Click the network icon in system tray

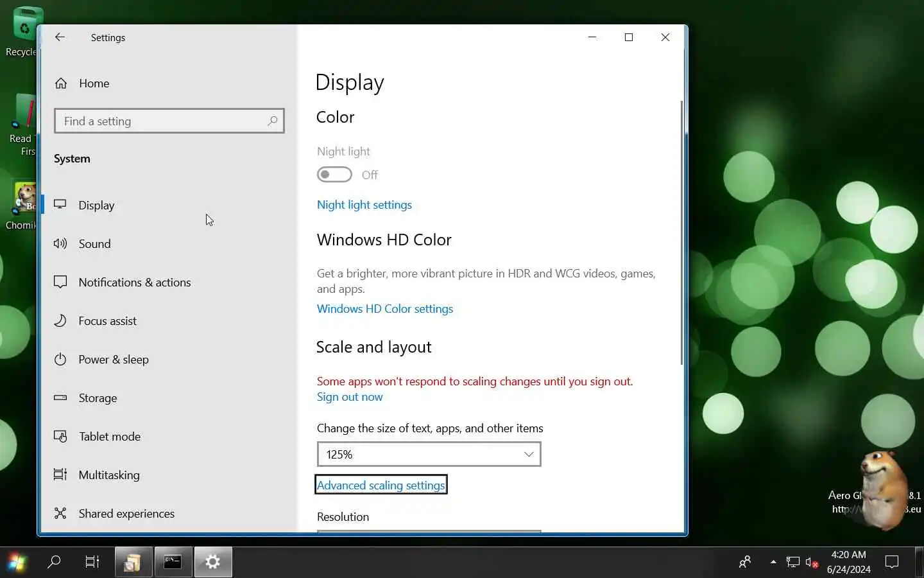793,563
